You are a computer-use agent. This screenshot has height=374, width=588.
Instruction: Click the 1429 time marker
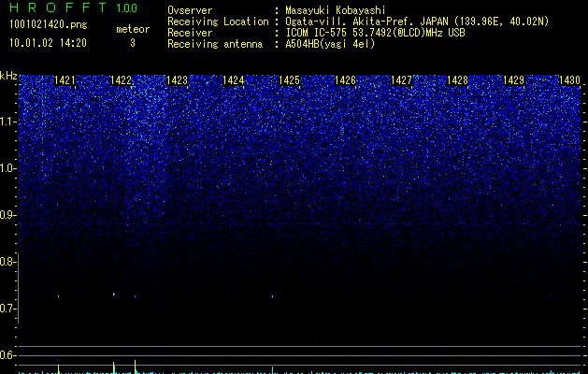(513, 80)
